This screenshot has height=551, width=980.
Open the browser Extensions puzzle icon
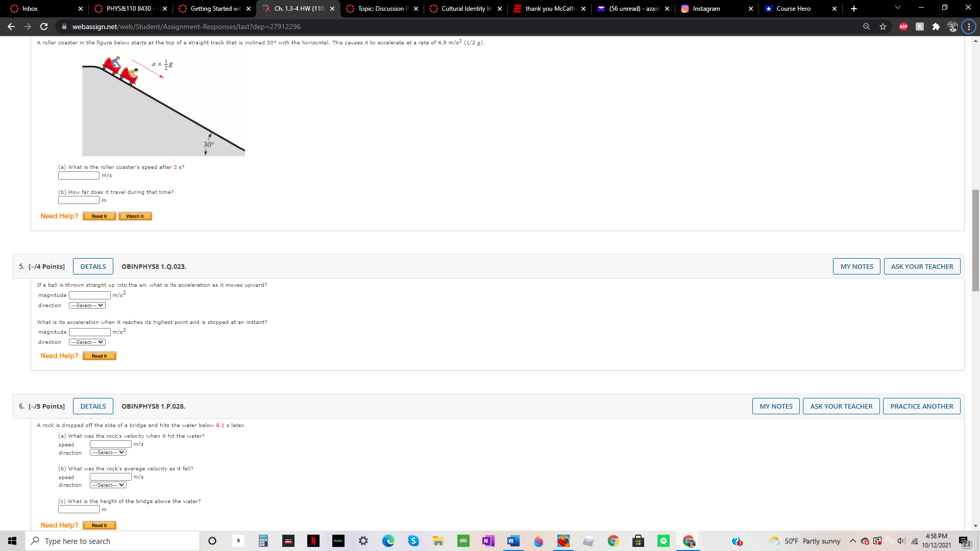pos(936,27)
